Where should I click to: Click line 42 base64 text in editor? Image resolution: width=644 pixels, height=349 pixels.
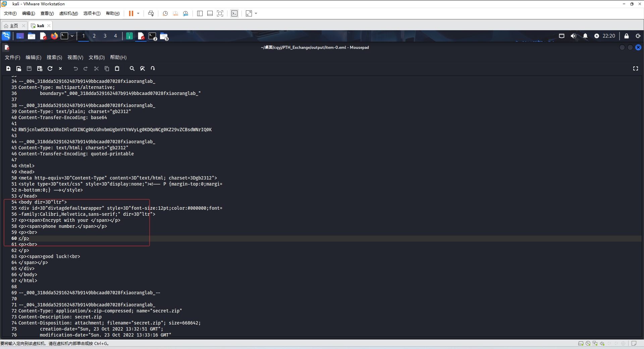(x=115, y=130)
